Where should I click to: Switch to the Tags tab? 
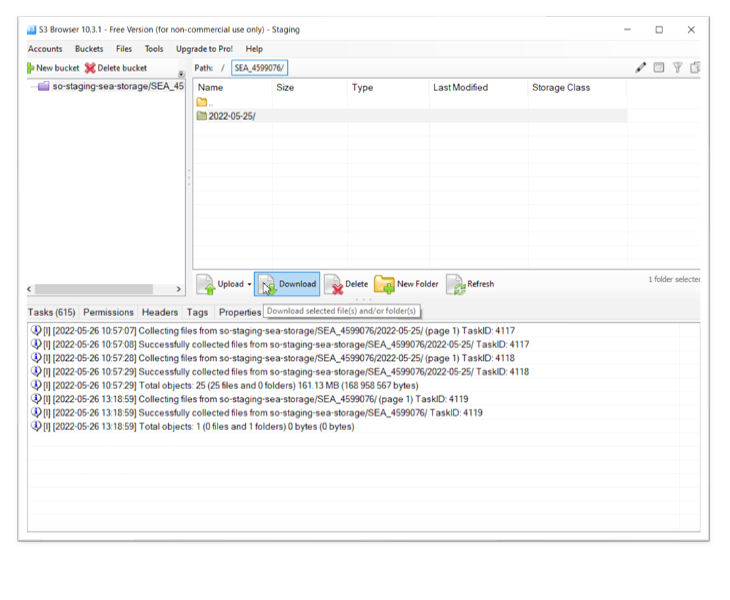[197, 312]
